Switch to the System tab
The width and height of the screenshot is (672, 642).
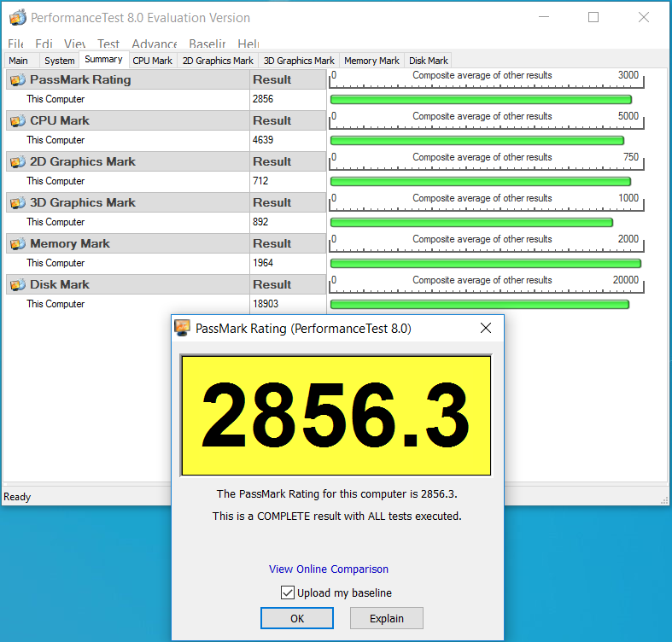59,61
